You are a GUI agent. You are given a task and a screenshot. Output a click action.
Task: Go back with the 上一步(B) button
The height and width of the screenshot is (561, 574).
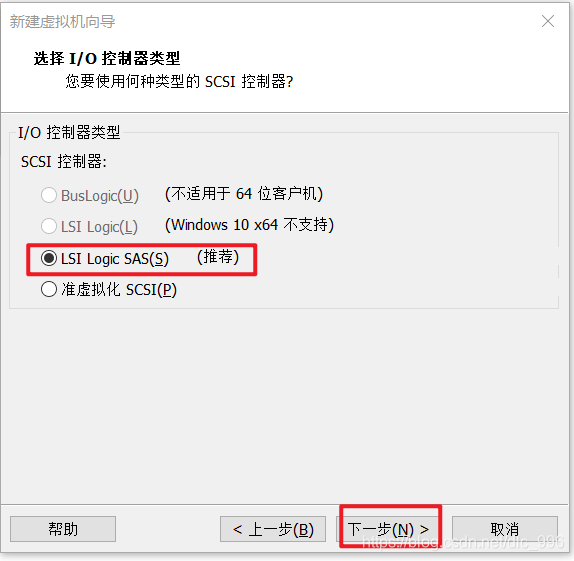coord(273,529)
